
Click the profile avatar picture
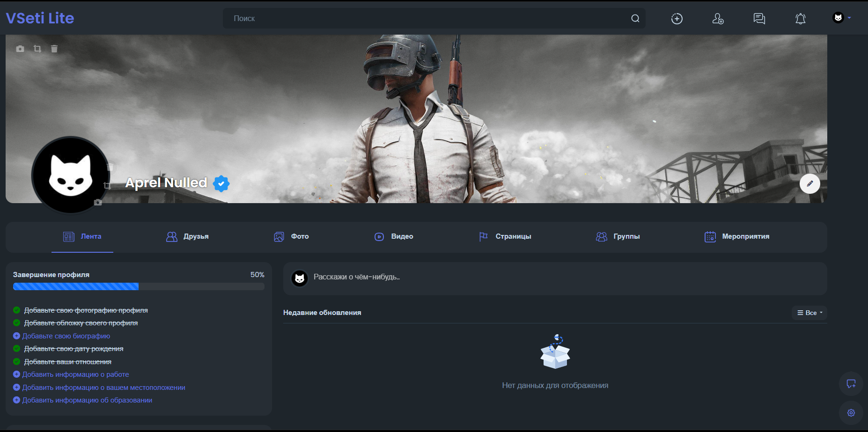(71, 175)
